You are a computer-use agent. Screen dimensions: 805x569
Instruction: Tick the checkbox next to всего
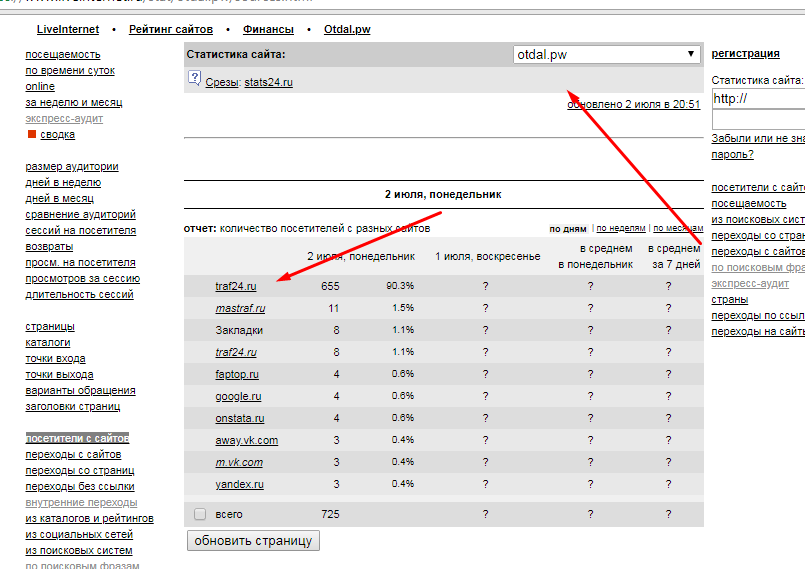tap(200, 514)
